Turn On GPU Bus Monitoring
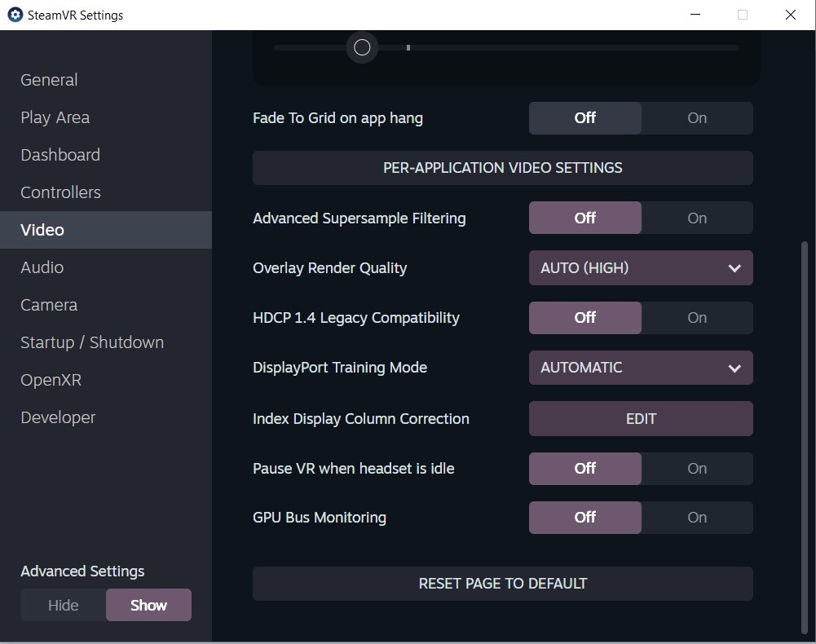Screen dimensions: 816x644 click(697, 518)
